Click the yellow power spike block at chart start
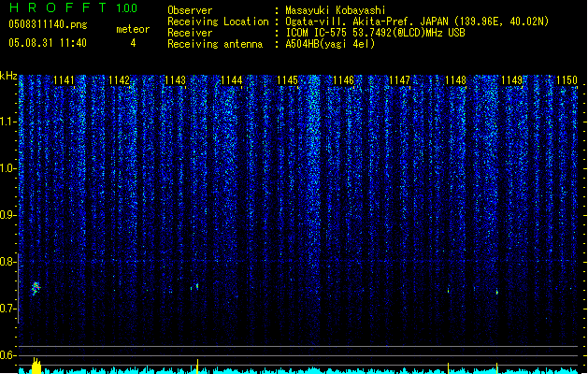The width and height of the screenshot is (588, 374). pyautogui.click(x=36, y=366)
